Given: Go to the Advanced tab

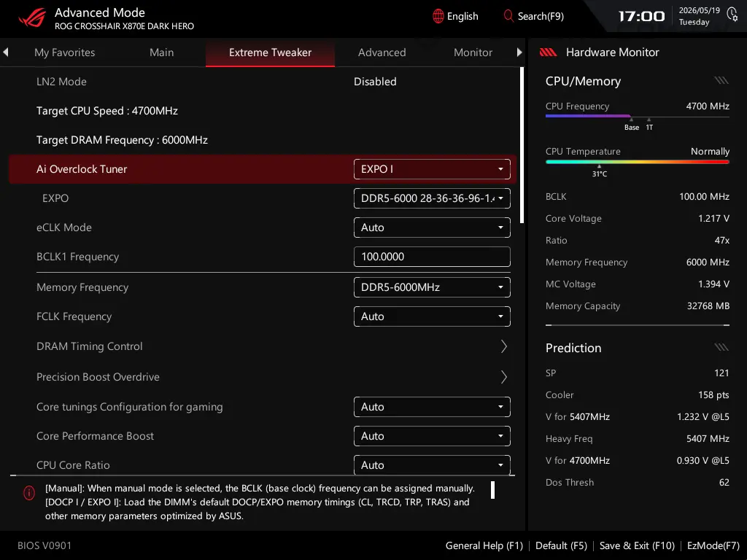Looking at the screenshot, I should coord(382,52).
